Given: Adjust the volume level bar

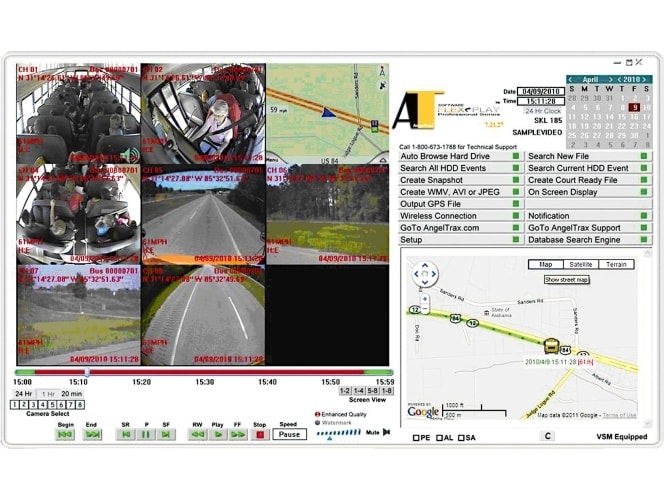Looking at the screenshot, I should pyautogui.click(x=338, y=433).
